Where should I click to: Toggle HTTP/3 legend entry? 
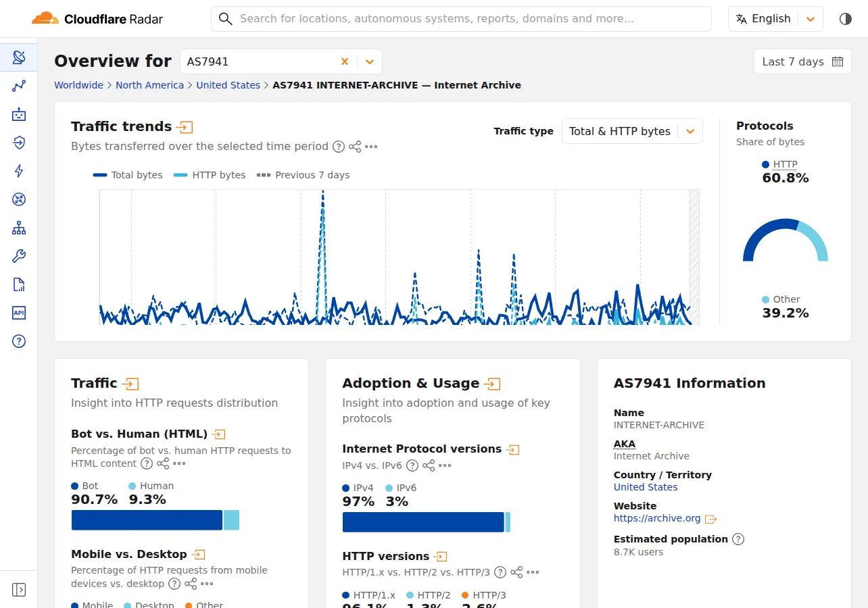coord(484,595)
